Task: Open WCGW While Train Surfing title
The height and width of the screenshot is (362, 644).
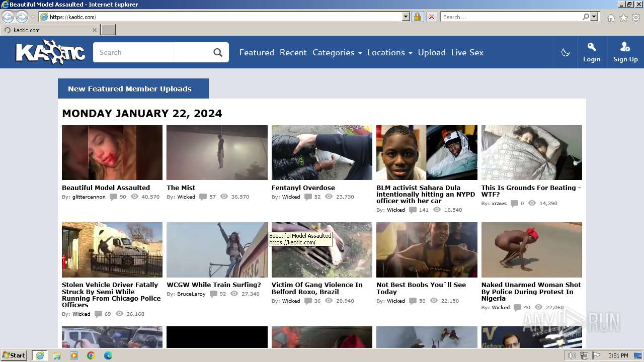Action: pyautogui.click(x=214, y=285)
